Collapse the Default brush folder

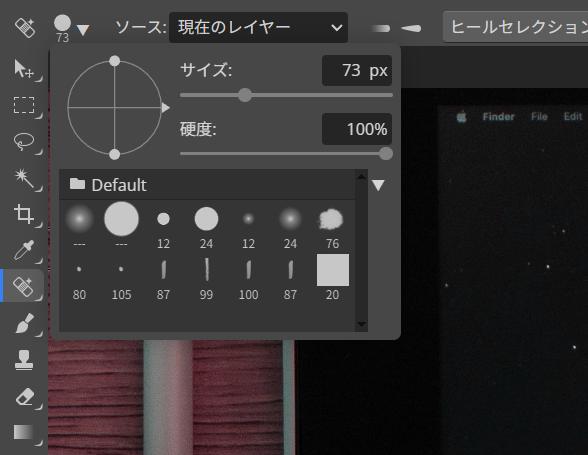click(108, 185)
